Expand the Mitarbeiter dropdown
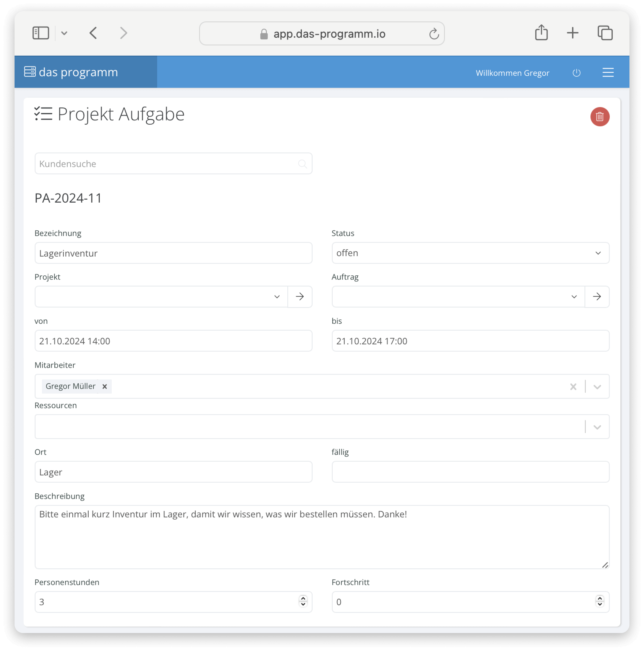Screen dimensions: 644x651 point(597,387)
